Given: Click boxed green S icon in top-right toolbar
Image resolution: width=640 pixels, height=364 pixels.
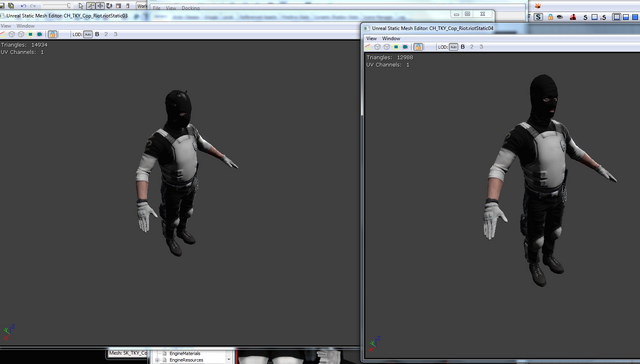Looking at the screenshot, I should tap(538, 17).
